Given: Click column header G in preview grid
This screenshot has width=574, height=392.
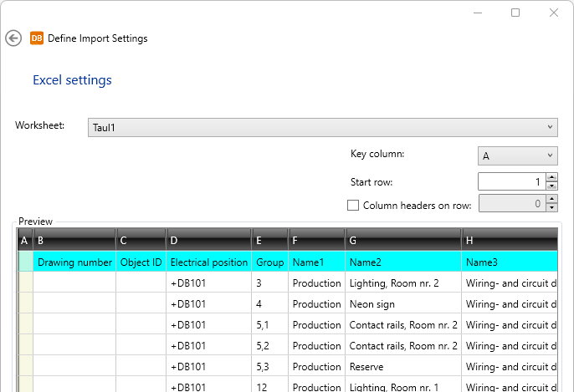Looking at the screenshot, I should [402, 241].
